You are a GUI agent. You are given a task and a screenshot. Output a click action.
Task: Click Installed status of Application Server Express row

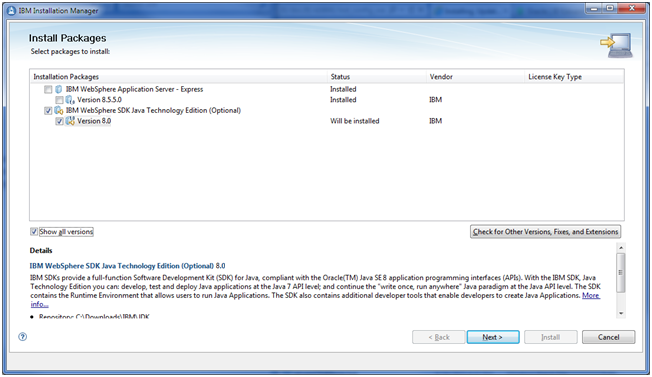coord(343,89)
